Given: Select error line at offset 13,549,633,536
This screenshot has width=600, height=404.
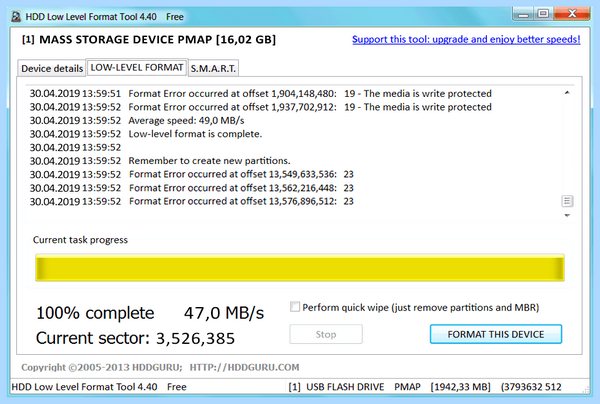Looking at the screenshot, I should (192, 174).
